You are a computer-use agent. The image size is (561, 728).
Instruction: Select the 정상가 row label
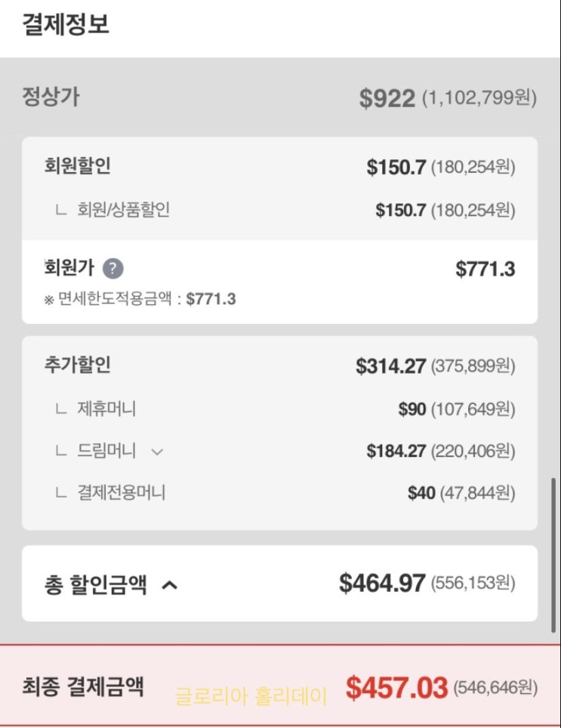(51, 97)
